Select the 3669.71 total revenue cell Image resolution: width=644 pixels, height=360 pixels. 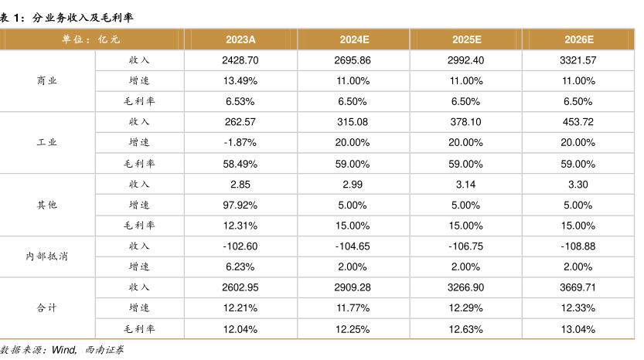coord(579,287)
